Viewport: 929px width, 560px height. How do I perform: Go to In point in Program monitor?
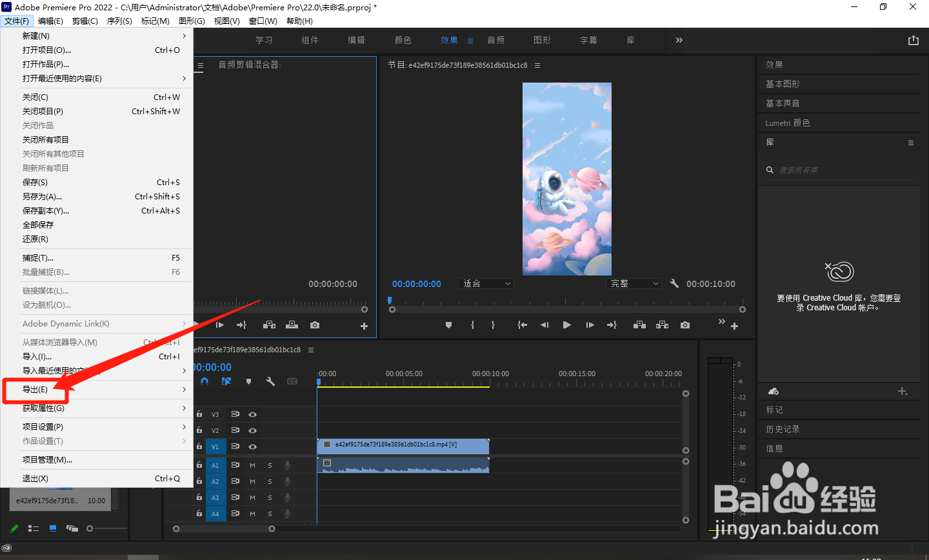523,325
